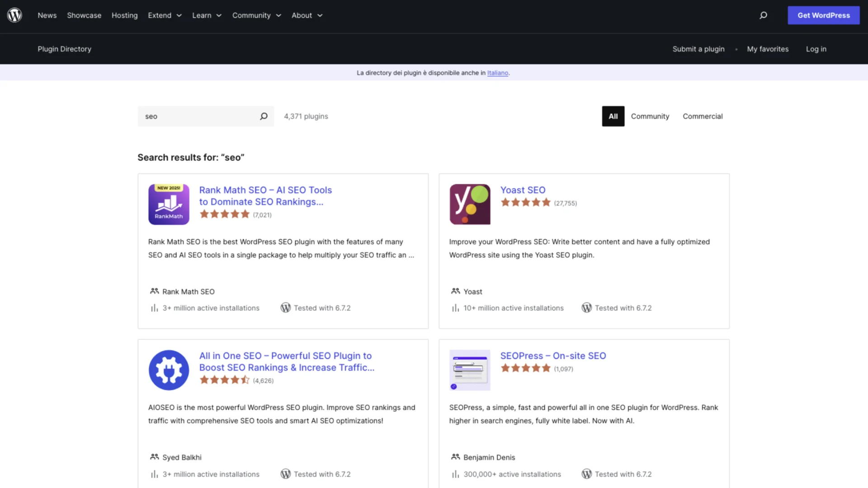
Task: Filter results by Commercial plugins
Action: coord(703,116)
